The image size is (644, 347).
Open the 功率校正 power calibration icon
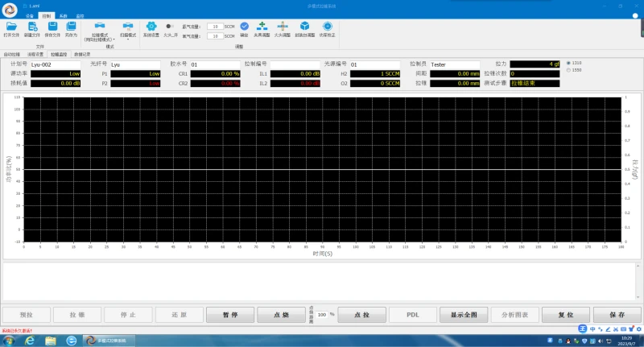pyautogui.click(x=327, y=27)
